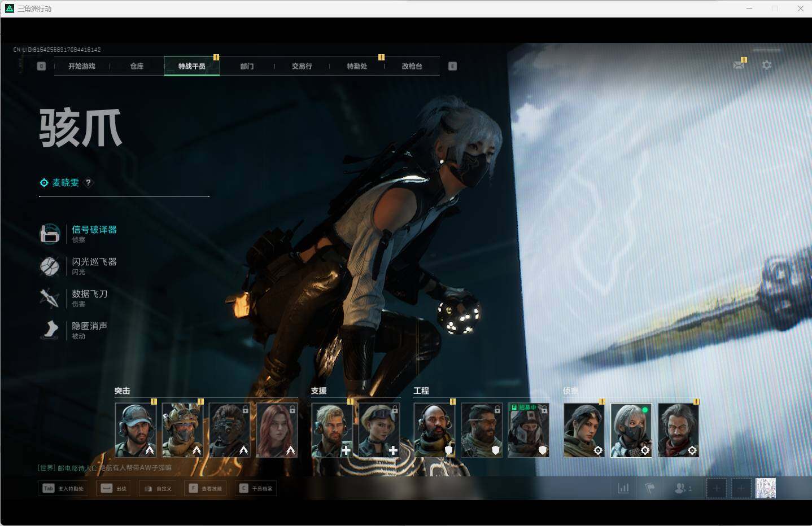
Task: Click the 三角洲行动 title bar app icon
Action: pos(9,8)
